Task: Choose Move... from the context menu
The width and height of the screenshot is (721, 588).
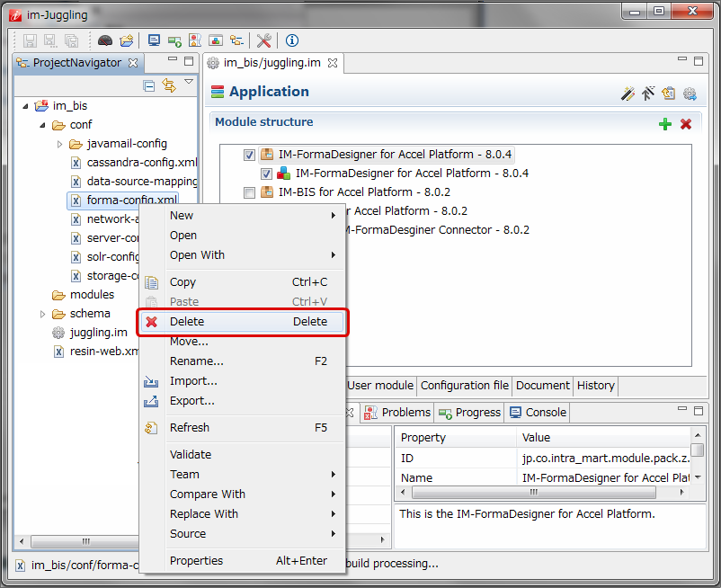Action: [x=243, y=341]
